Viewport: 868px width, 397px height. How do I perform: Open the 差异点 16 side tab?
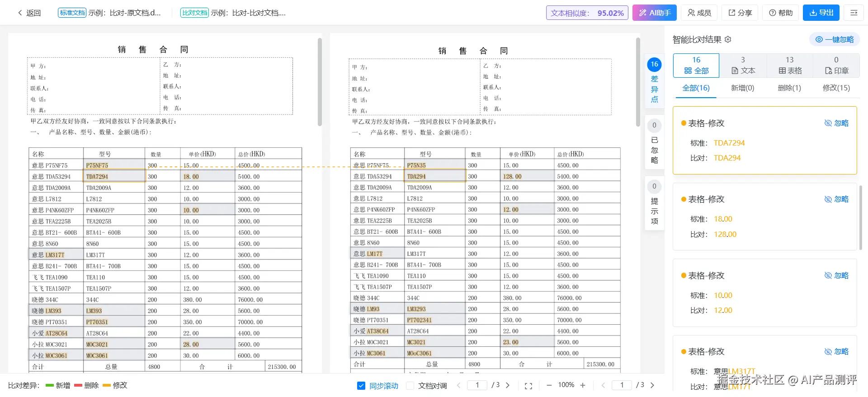click(x=654, y=80)
